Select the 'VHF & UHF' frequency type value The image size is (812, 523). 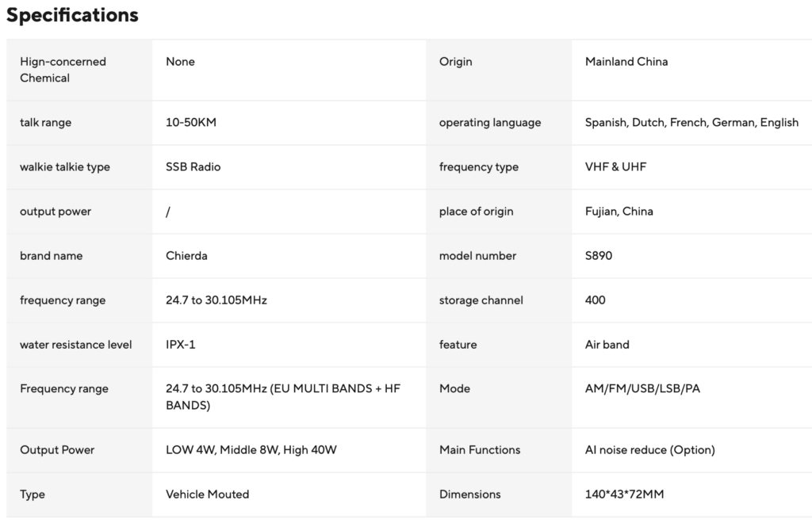pos(615,167)
